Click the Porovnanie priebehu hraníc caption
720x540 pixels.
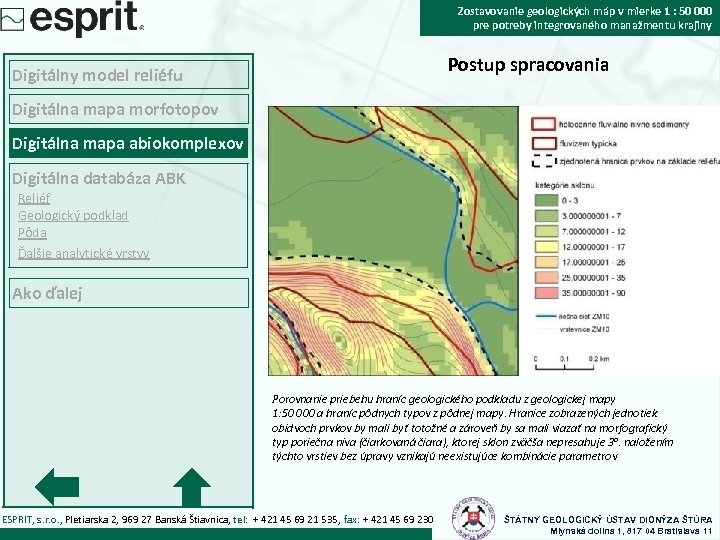pos(472,428)
